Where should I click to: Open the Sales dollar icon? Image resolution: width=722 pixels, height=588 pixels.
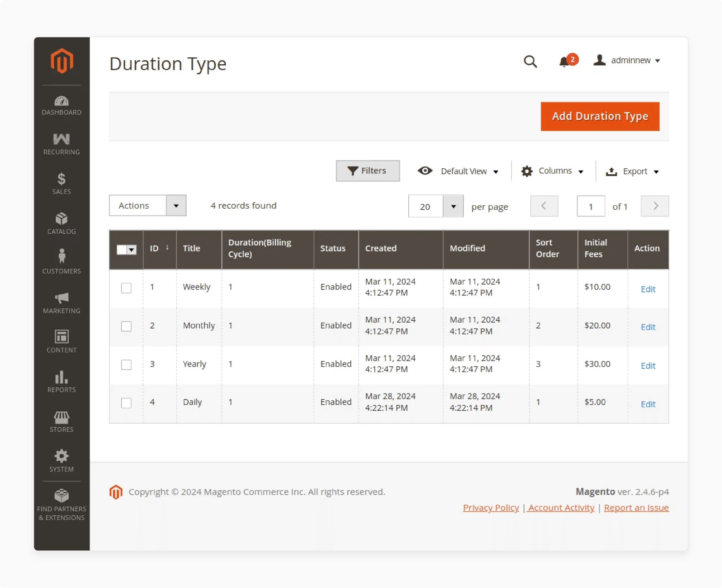(x=62, y=178)
